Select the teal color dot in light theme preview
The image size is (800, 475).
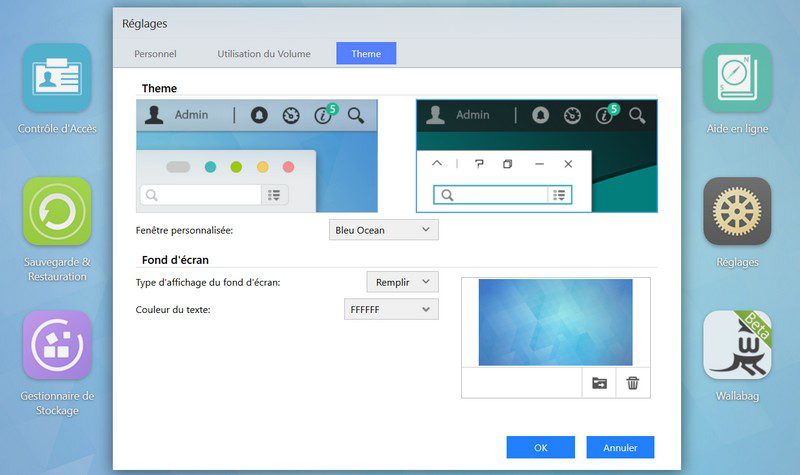pos(210,167)
